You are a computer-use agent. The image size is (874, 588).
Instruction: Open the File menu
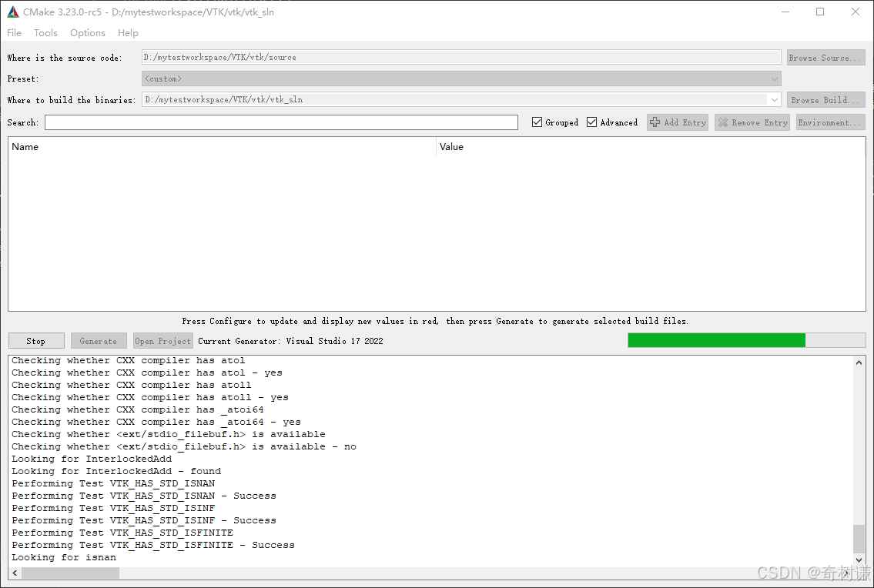[15, 33]
